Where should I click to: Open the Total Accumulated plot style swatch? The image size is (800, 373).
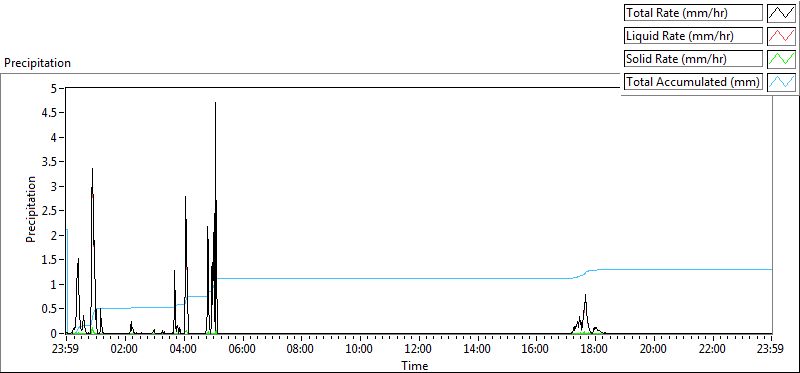[782, 82]
